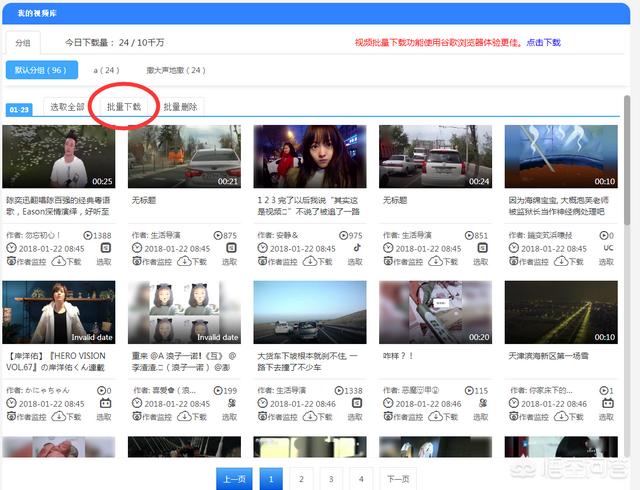Click 我的视频库 header title
This screenshot has height=490, width=640.
coord(37,13)
